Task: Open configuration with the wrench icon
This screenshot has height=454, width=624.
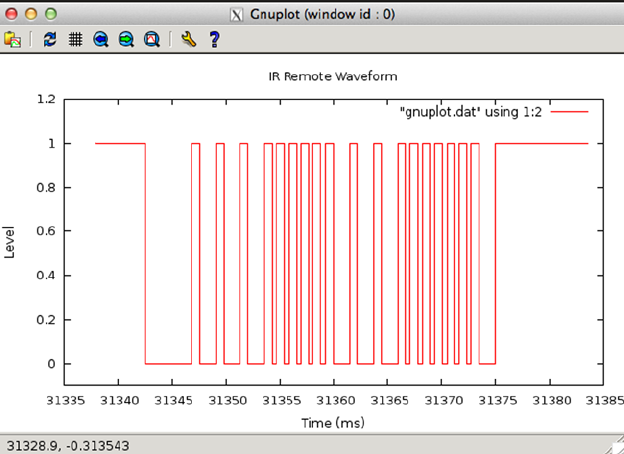Action: (x=189, y=39)
